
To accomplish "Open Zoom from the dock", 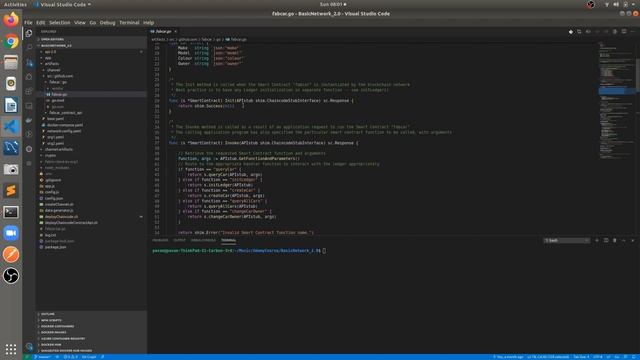I will [11, 233].
